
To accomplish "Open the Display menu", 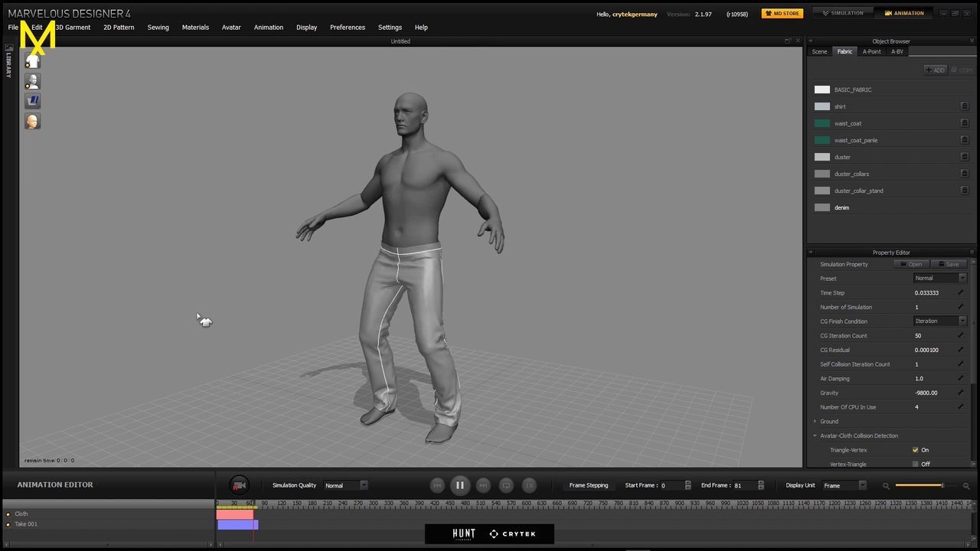I will [x=306, y=28].
